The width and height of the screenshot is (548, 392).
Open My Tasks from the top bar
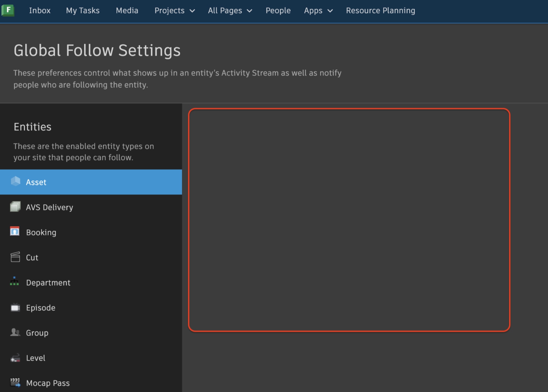pos(82,11)
